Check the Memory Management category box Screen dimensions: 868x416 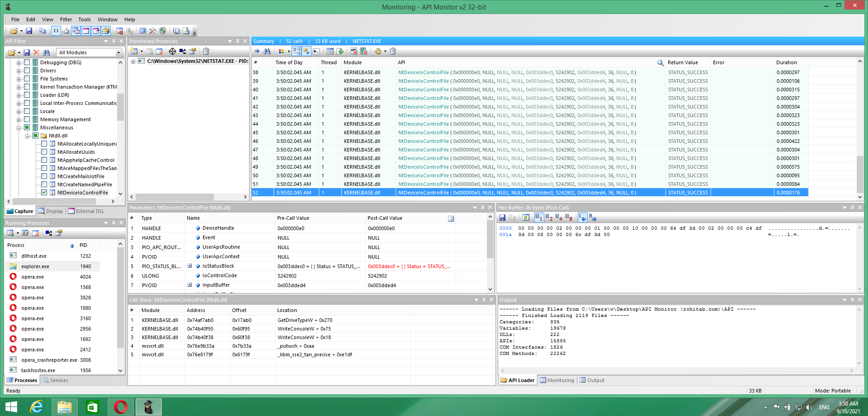[x=27, y=119]
